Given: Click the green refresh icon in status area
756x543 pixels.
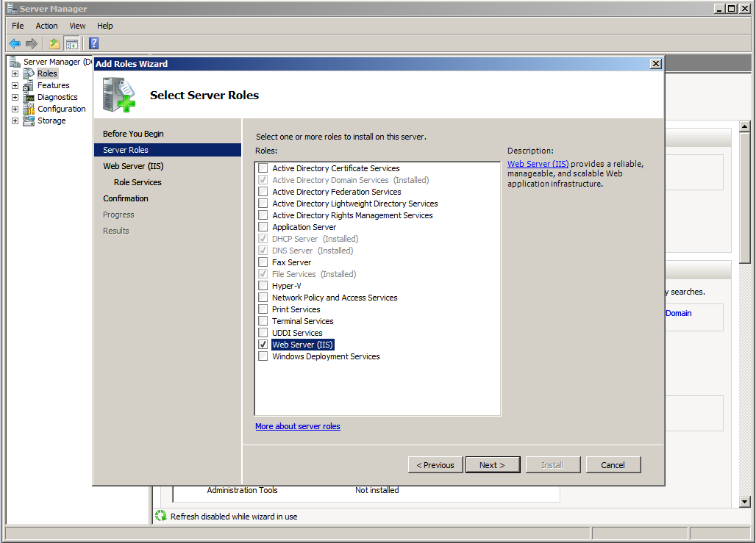Looking at the screenshot, I should [160, 516].
